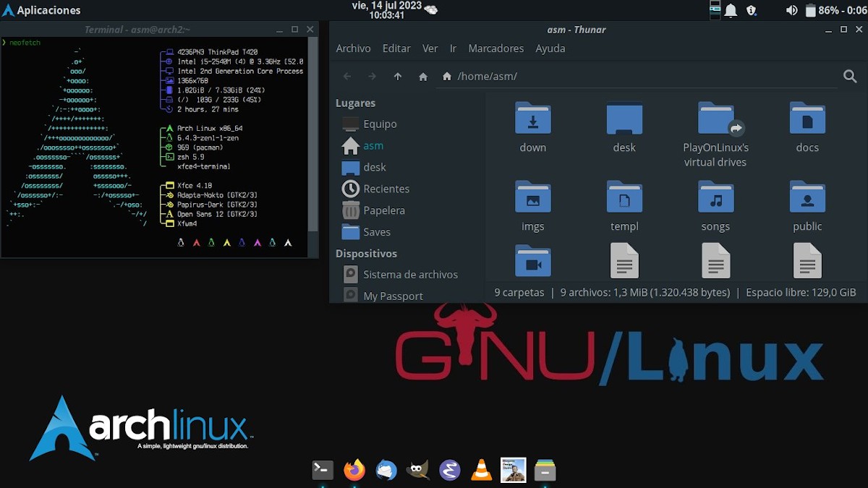
Task: Launch Firefox from the dock
Action: point(354,470)
